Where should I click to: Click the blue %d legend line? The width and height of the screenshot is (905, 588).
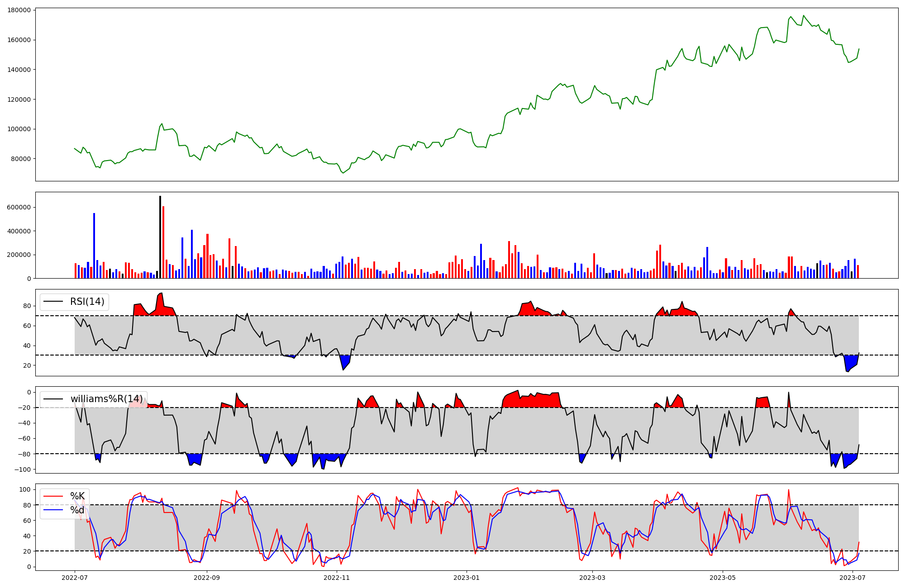tap(52, 510)
